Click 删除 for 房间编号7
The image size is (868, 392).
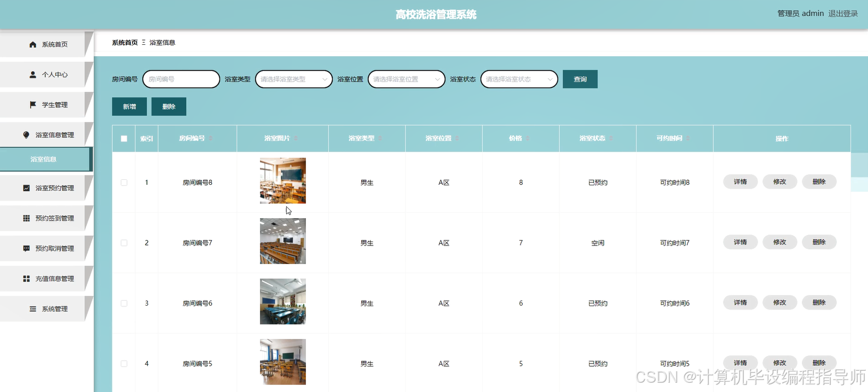(x=819, y=242)
